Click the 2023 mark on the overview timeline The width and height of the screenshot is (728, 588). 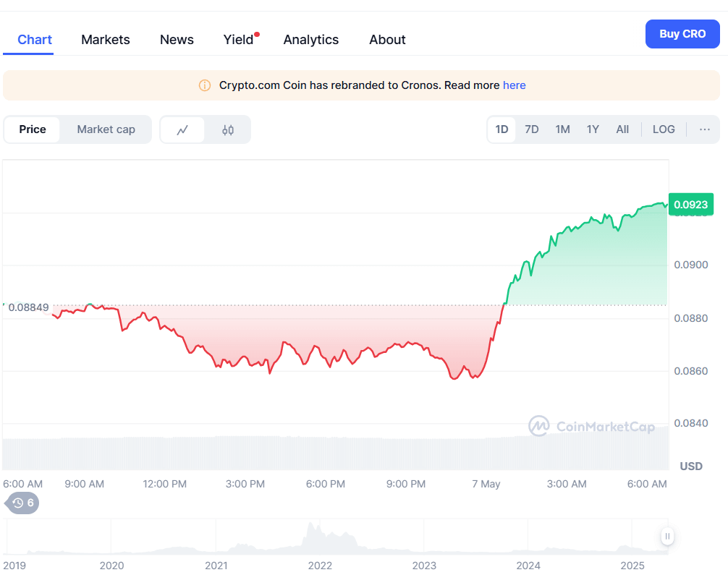[424, 566]
